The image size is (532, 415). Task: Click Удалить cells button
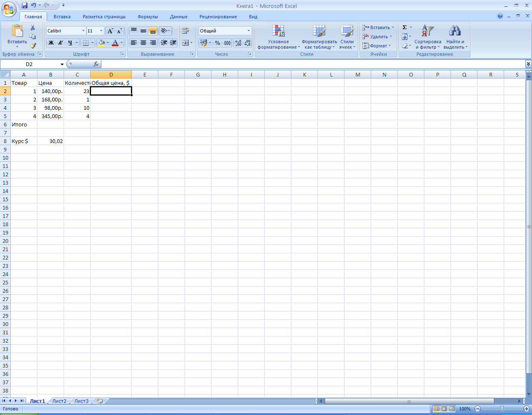coord(377,37)
